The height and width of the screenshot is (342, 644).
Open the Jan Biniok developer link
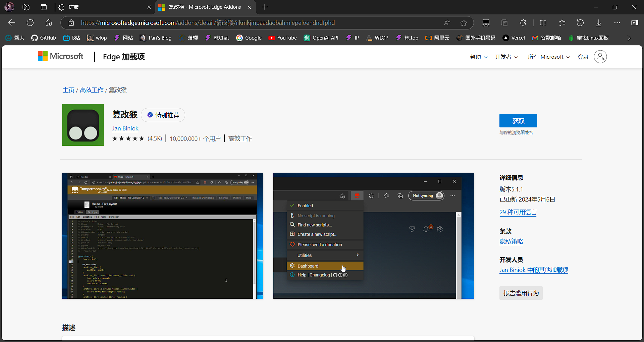[125, 128]
